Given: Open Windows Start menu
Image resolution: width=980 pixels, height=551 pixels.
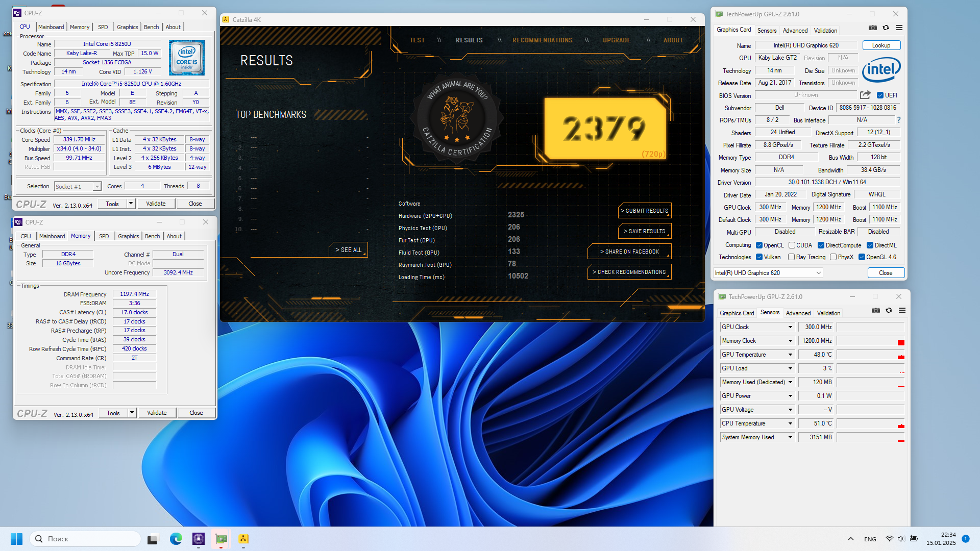Looking at the screenshot, I should click(16, 539).
